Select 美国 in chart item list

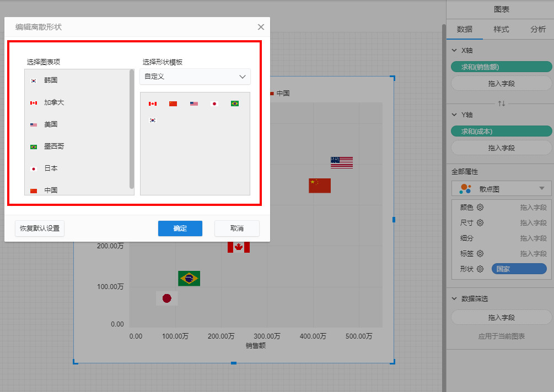[77, 124]
